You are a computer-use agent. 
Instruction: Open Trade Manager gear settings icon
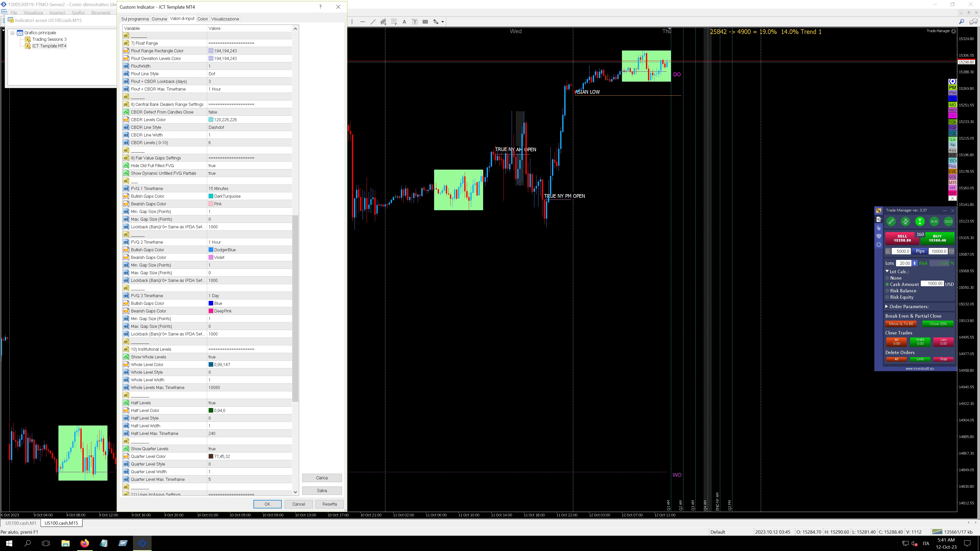879,245
